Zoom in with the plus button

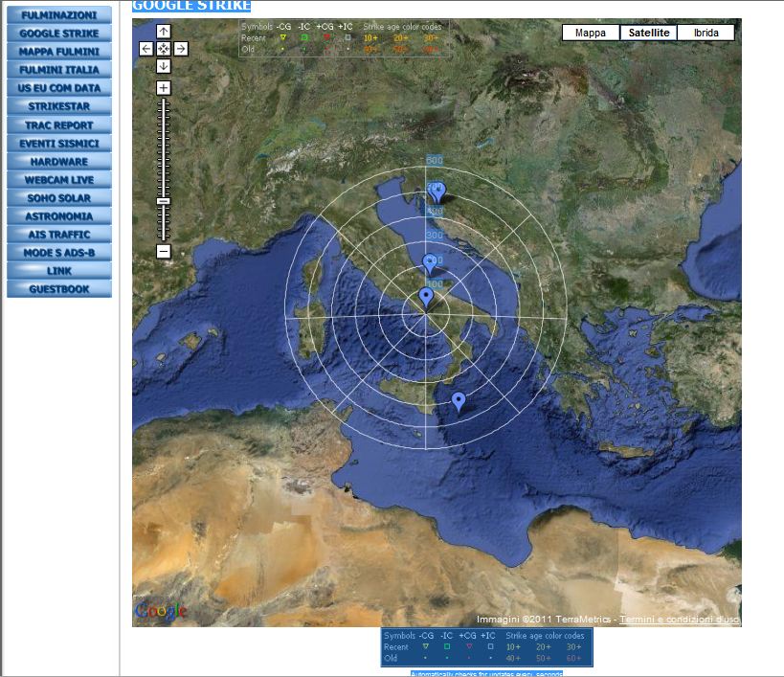164,88
